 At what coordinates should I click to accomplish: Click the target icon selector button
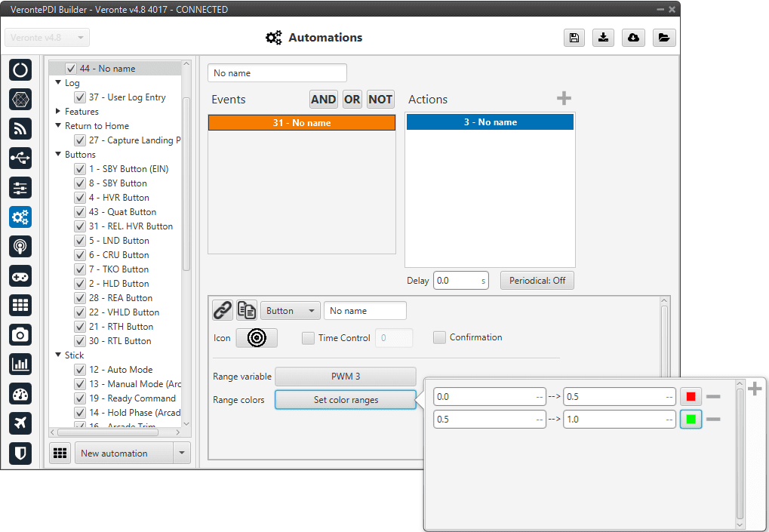click(x=257, y=338)
